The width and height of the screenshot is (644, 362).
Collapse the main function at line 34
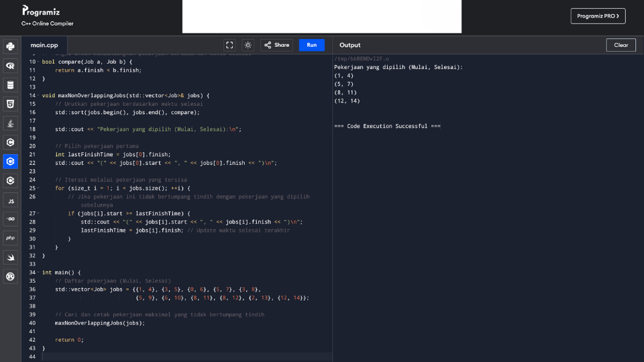point(38,273)
